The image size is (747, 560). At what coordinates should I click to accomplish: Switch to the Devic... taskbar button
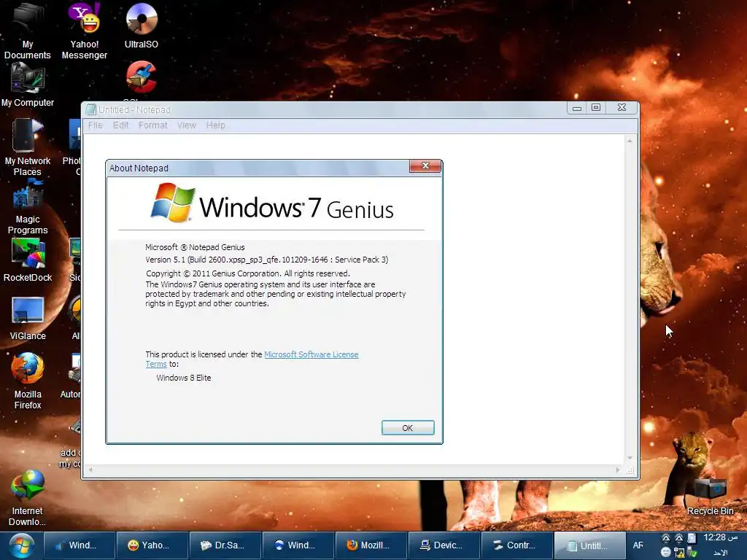tap(444, 545)
